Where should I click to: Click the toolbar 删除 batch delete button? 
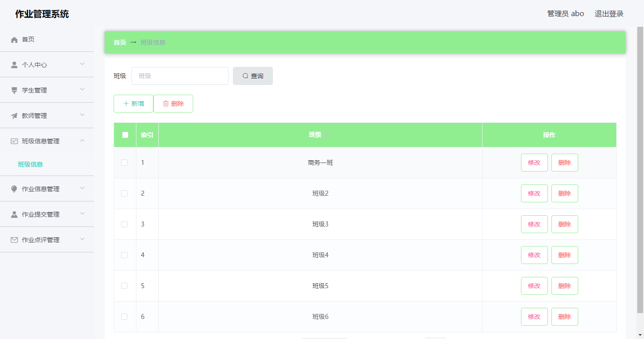173,104
